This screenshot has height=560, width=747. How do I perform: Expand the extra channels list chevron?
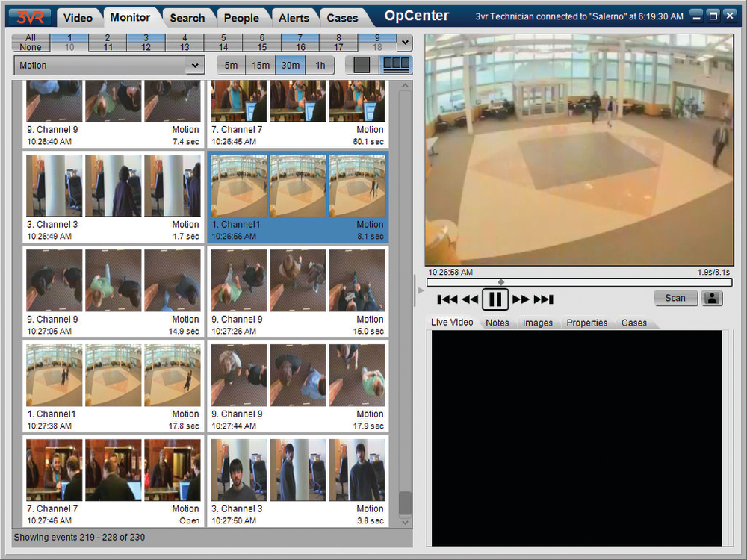coord(404,43)
